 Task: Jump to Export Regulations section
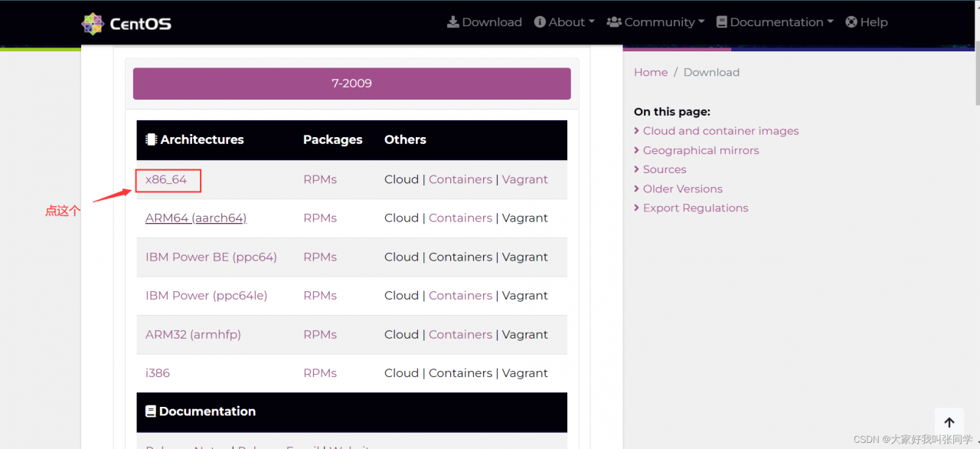695,208
